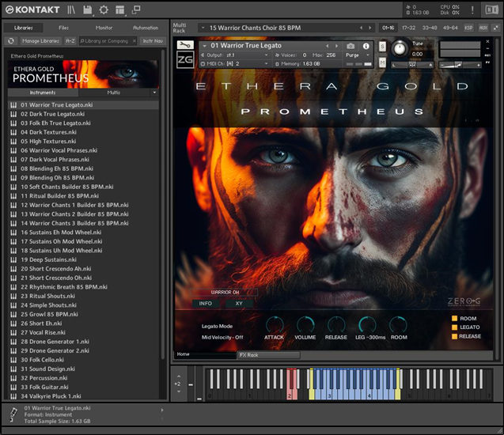Open the snapshot camera icon
504x435 pixels.
coord(351,46)
